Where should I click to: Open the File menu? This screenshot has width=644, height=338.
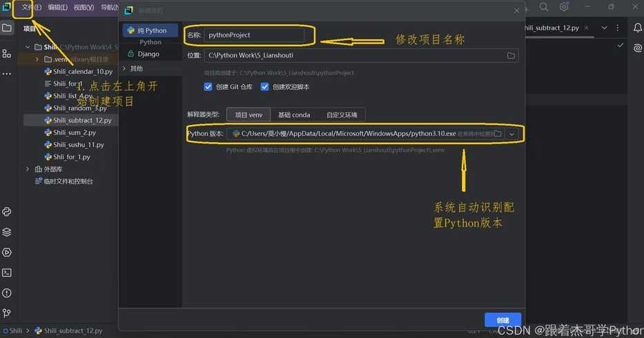pos(31,8)
